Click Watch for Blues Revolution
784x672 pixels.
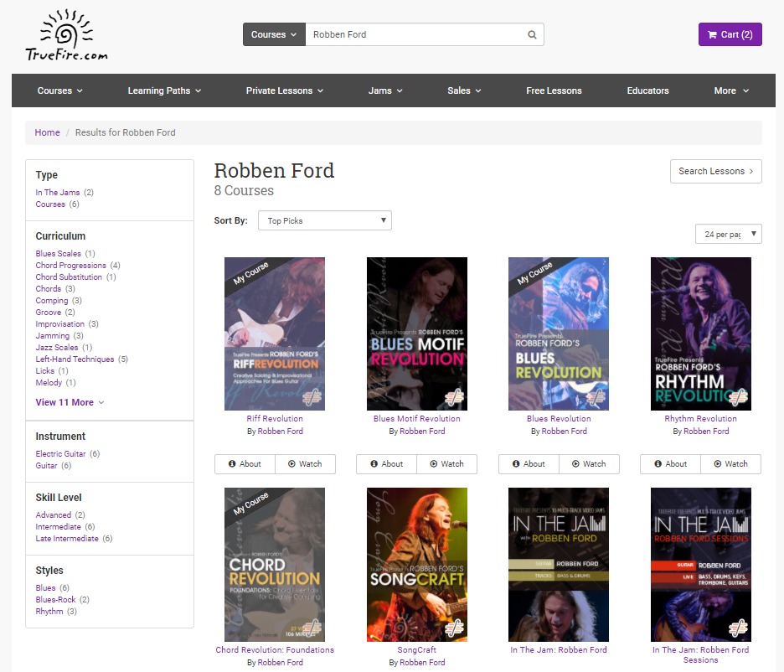click(589, 464)
